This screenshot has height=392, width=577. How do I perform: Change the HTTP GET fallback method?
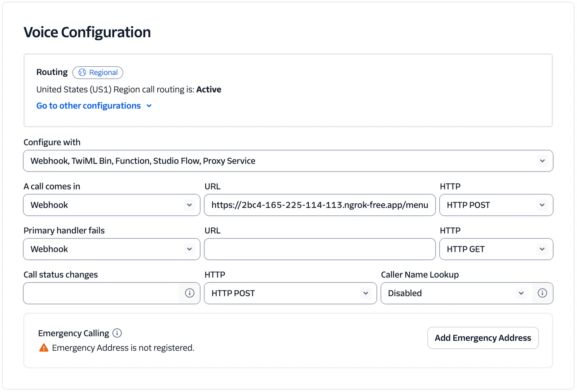pos(496,249)
